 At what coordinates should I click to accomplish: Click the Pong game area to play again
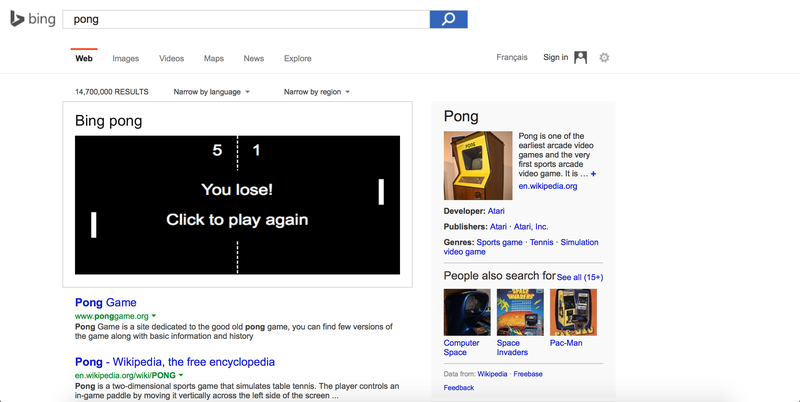pos(237,205)
